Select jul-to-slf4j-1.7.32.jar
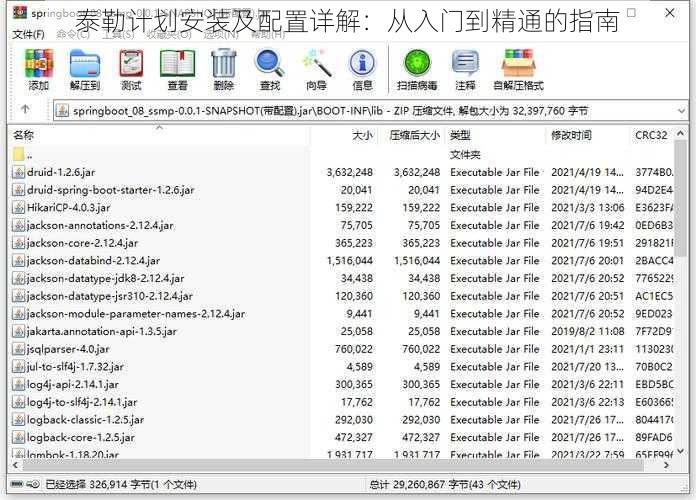 click(75, 367)
